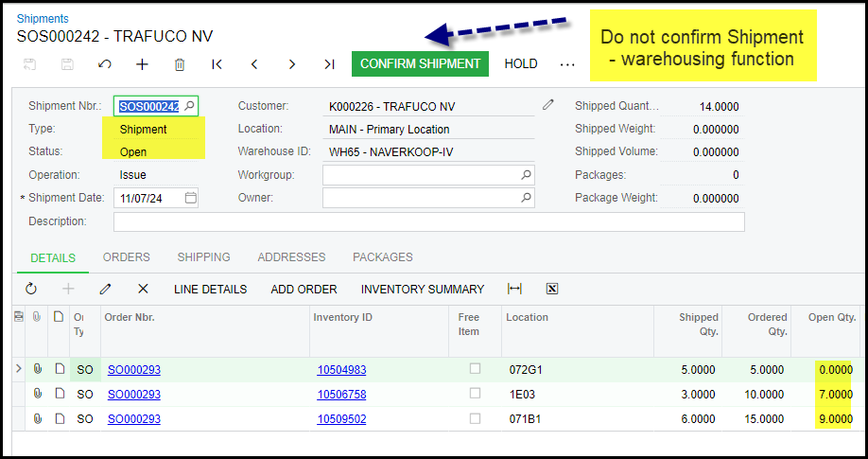The width and height of the screenshot is (868, 459).
Task: Delete the shipment using the trash icon
Action: [180, 64]
